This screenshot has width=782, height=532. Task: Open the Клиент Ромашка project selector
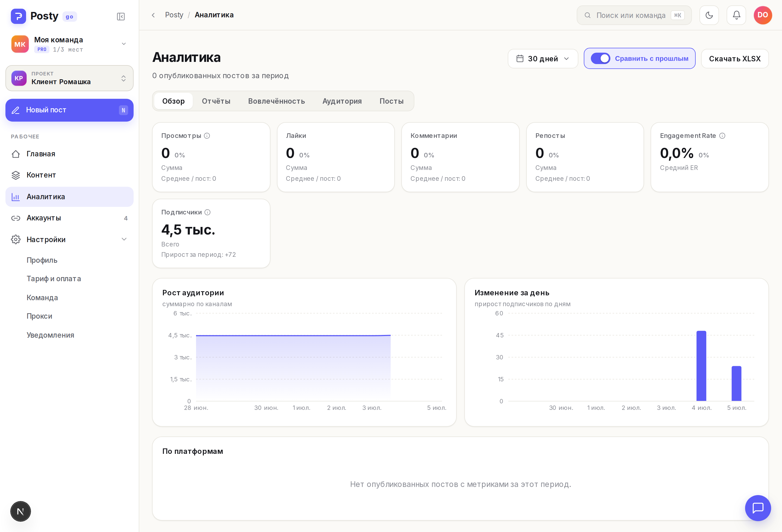pyautogui.click(x=69, y=78)
